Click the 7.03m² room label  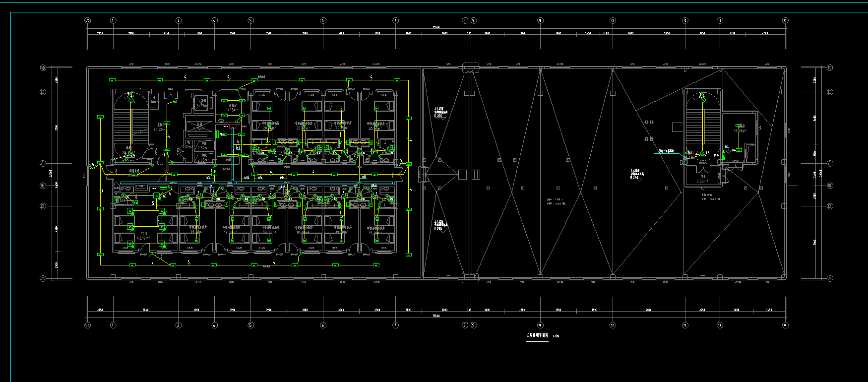[702, 180]
